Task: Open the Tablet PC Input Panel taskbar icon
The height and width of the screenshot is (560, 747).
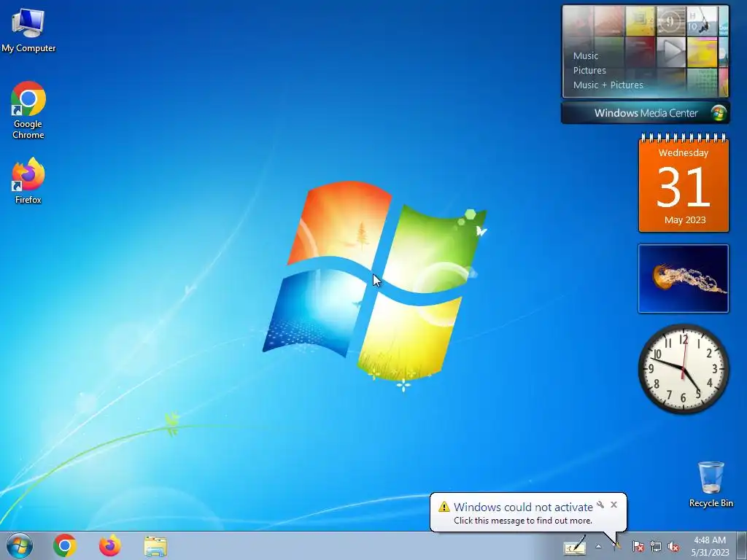Action: tap(575, 545)
